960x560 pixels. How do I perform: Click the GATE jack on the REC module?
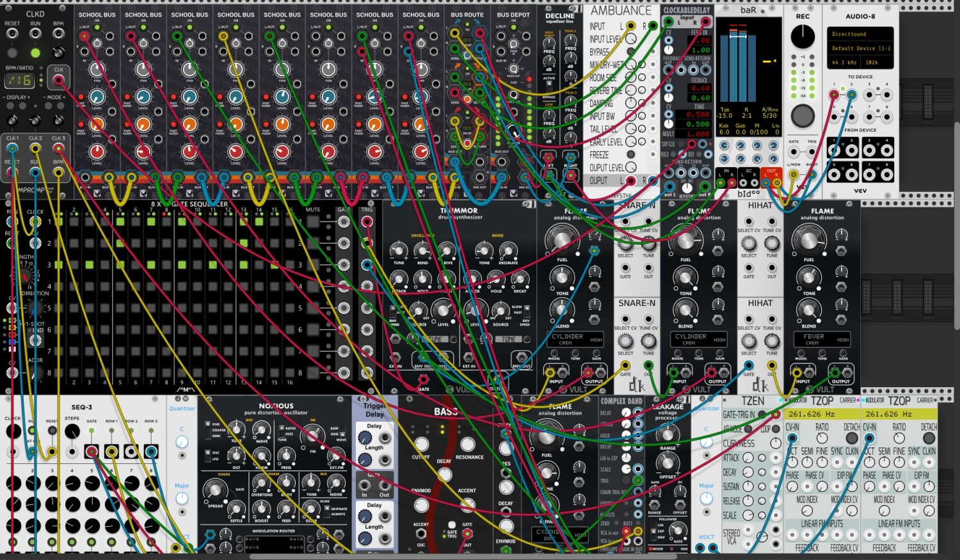794,152
